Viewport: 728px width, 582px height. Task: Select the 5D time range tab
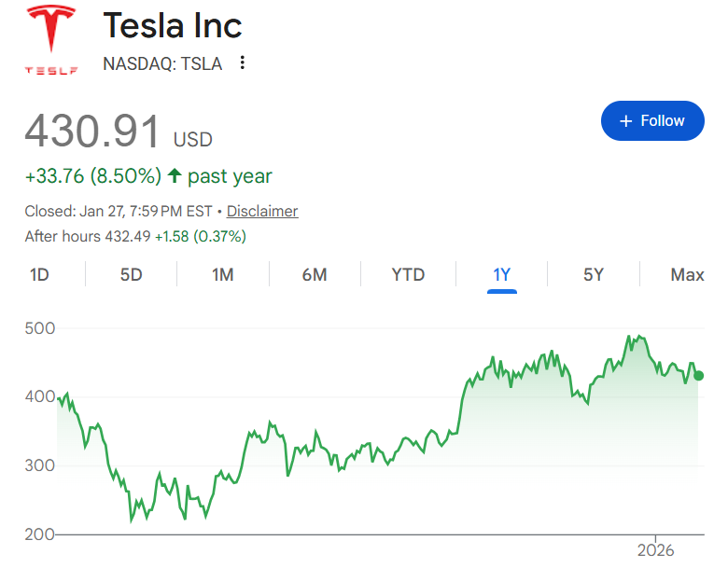coord(131,274)
